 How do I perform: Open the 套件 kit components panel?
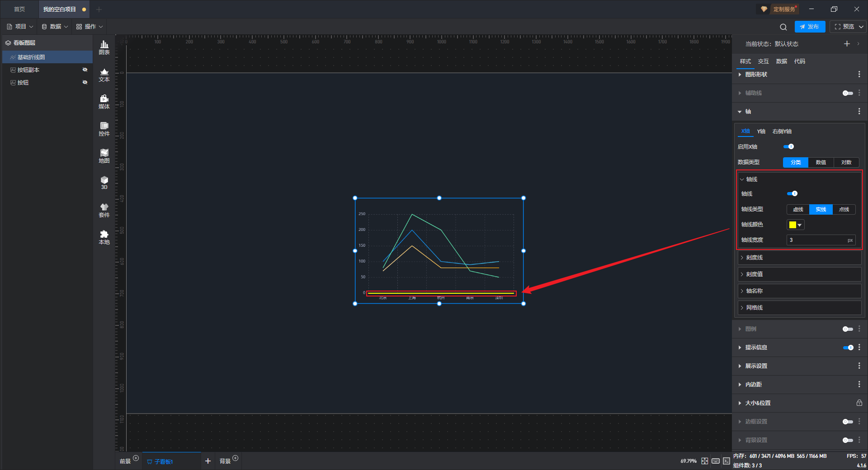coord(104,210)
